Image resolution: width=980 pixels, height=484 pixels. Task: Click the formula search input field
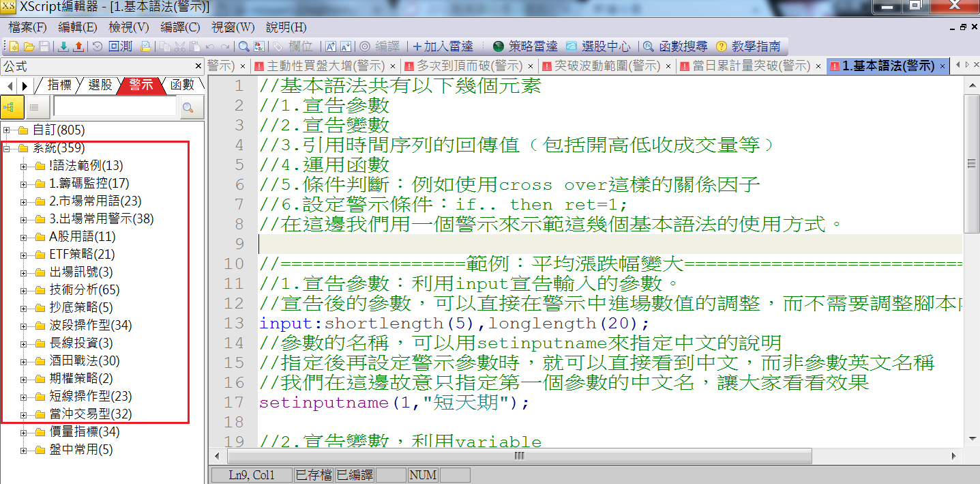[x=115, y=107]
